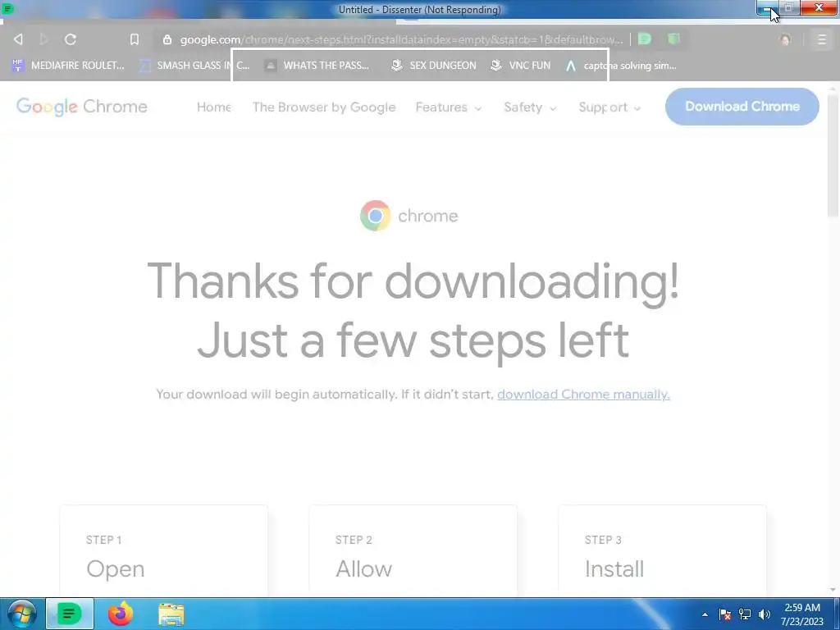Expand the Features dropdown menu

click(x=449, y=107)
